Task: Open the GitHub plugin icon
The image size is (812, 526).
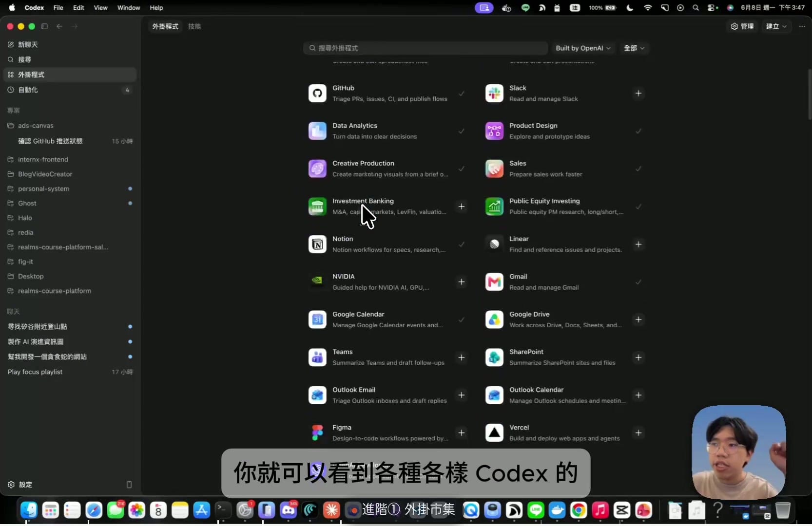Action: point(317,93)
